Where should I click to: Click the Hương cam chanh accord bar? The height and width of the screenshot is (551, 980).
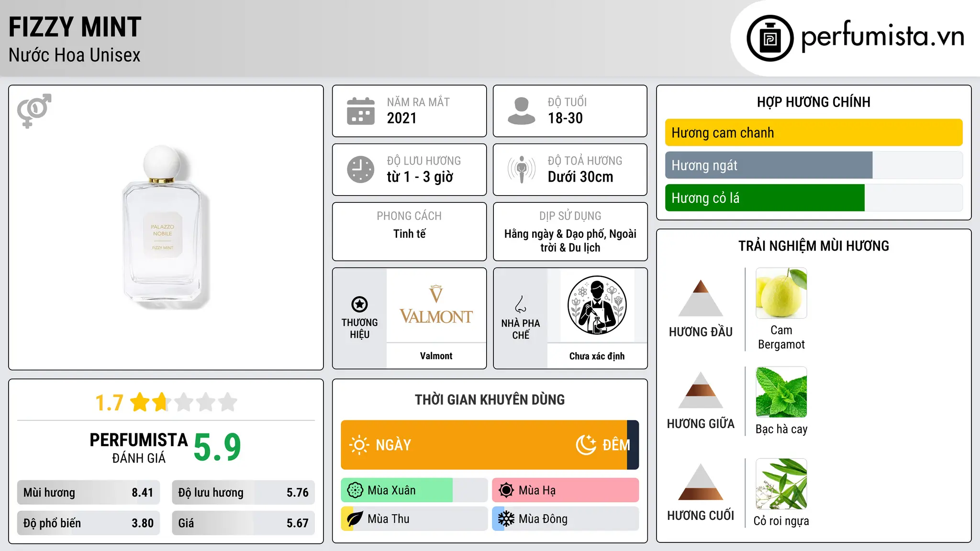point(813,132)
